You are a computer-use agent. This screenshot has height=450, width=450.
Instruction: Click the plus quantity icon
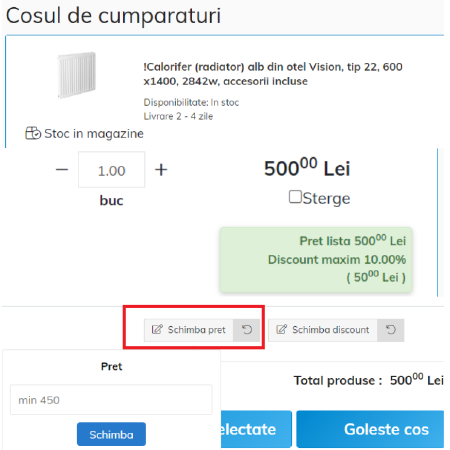point(161,170)
